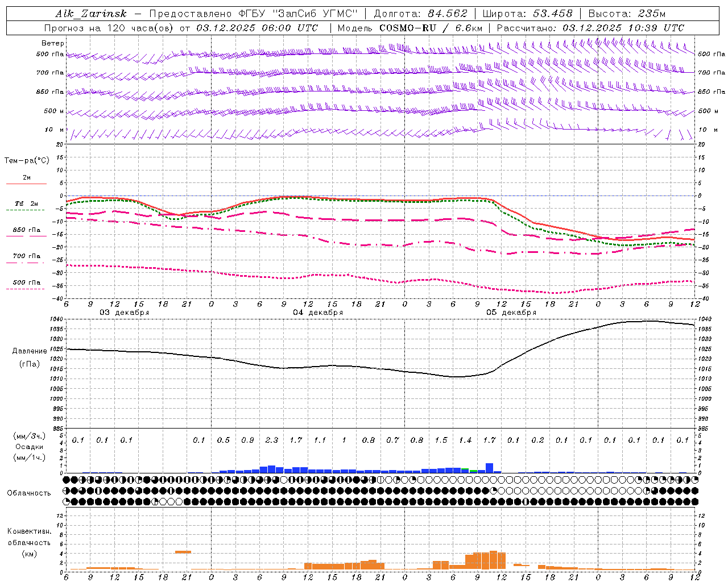The height and width of the screenshot is (582, 728).
Task: Click the 1.4 precipitation amount
Action: (x=465, y=440)
